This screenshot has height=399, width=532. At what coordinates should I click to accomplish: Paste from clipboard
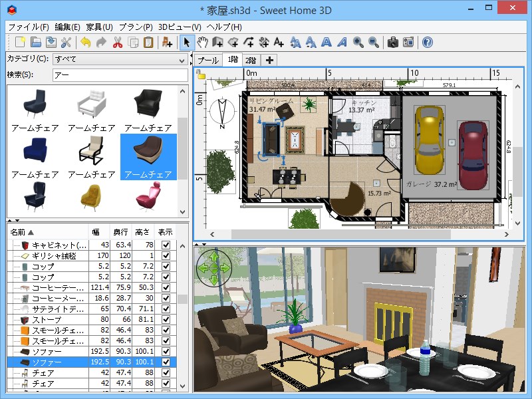pyautogui.click(x=148, y=43)
